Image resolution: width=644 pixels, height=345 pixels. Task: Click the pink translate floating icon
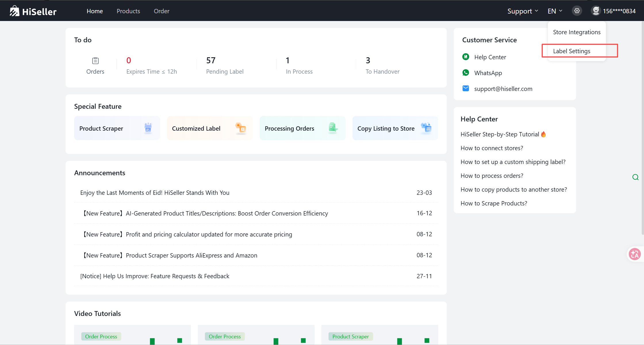point(635,254)
